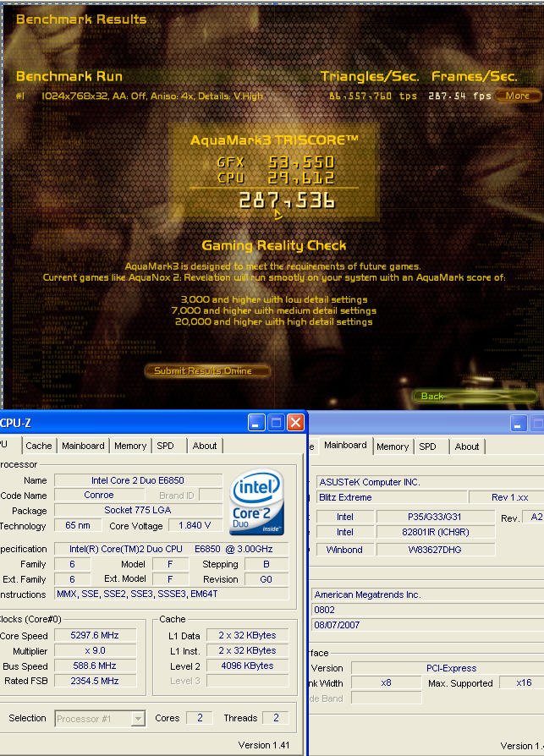Screen dimensions: 544x756
Task: Submit Results Online in AquaMark3
Action: coord(206,370)
